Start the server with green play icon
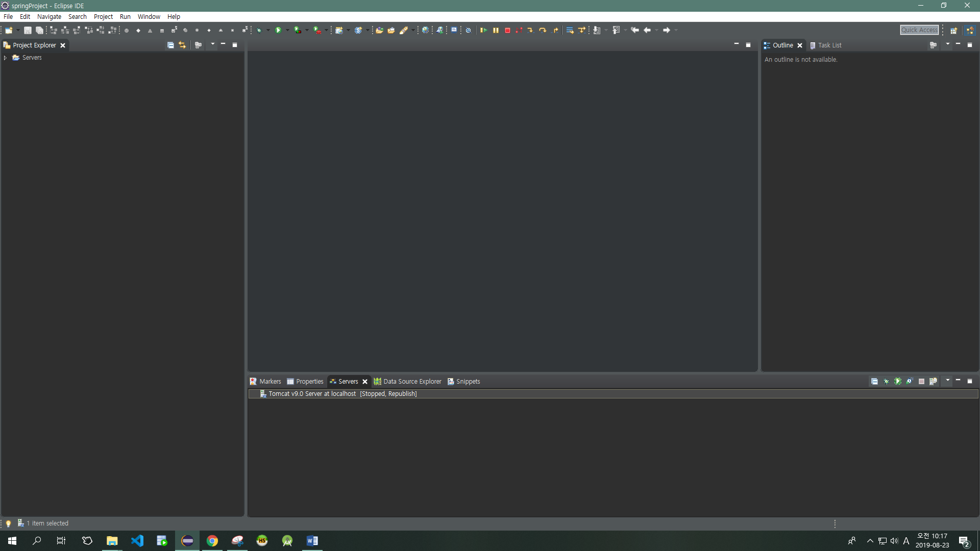This screenshot has width=980, height=551. coord(898,381)
